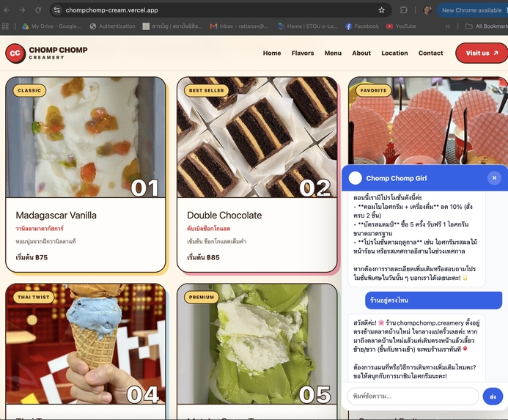Click the address bar URL
This screenshot has width=508, height=420.
[x=111, y=10]
